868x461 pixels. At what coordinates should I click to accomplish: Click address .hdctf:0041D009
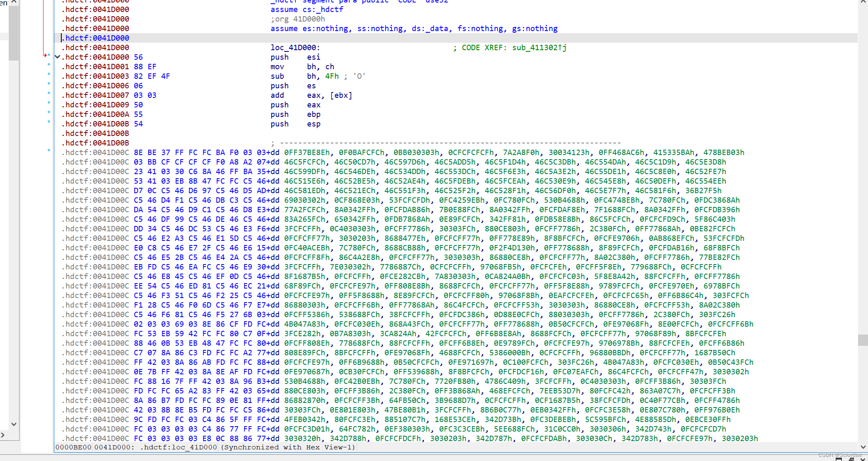(x=96, y=105)
